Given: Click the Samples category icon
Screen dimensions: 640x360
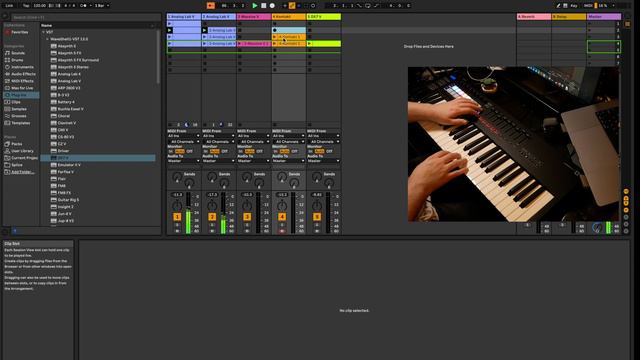Looking at the screenshot, I should point(7,109).
